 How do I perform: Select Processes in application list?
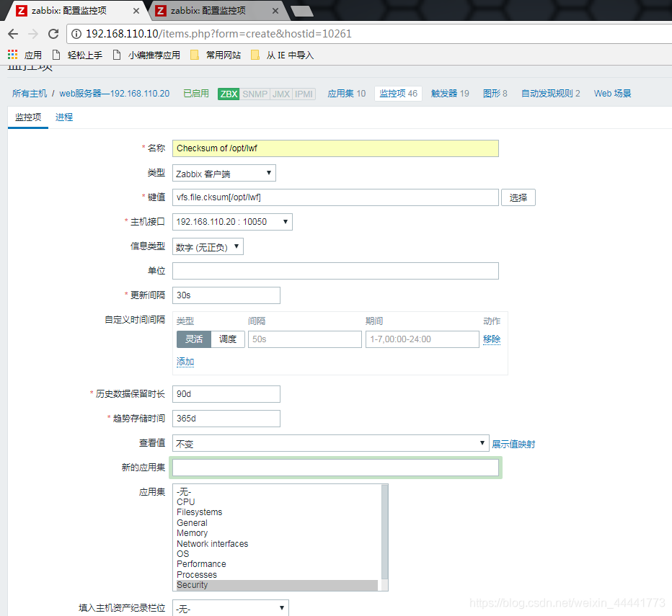[x=277, y=574]
